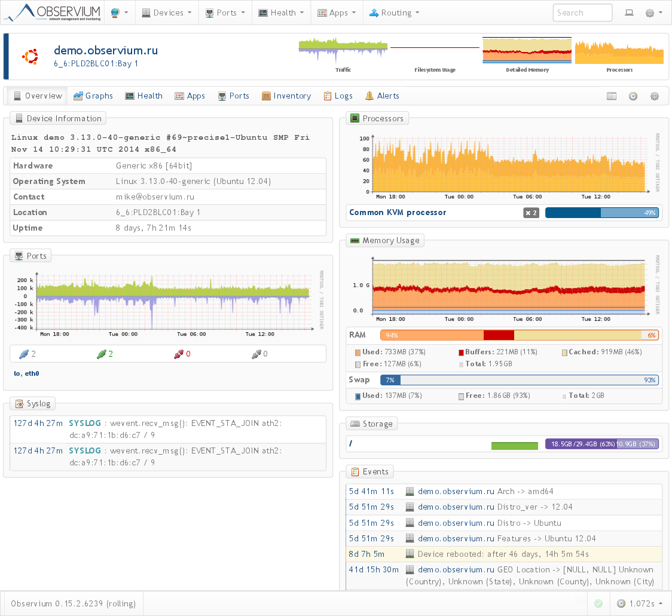The width and height of the screenshot is (672, 616).
Task: Click the green status check icon in footer
Action: (598, 603)
